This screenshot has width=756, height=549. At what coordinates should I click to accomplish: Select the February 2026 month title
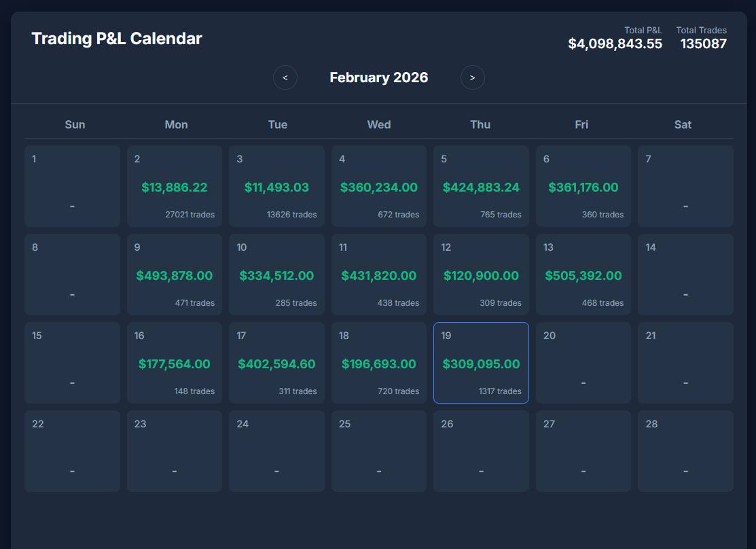379,77
